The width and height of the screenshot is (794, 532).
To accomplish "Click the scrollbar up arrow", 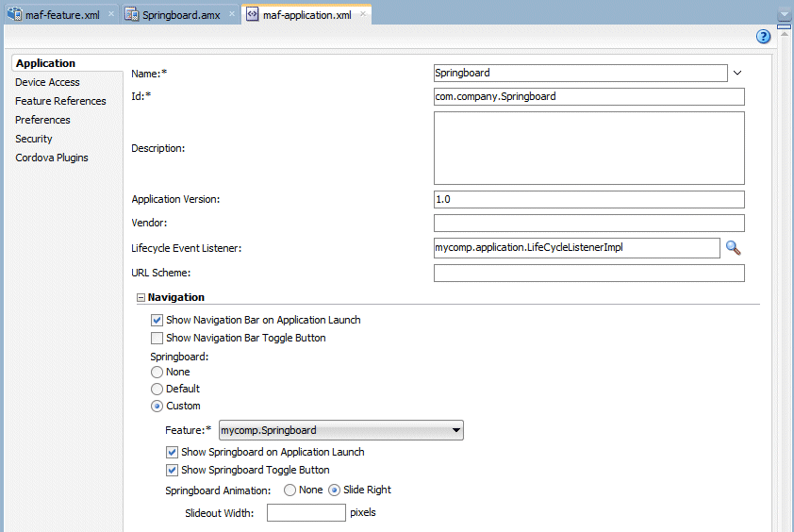I will coord(784,34).
